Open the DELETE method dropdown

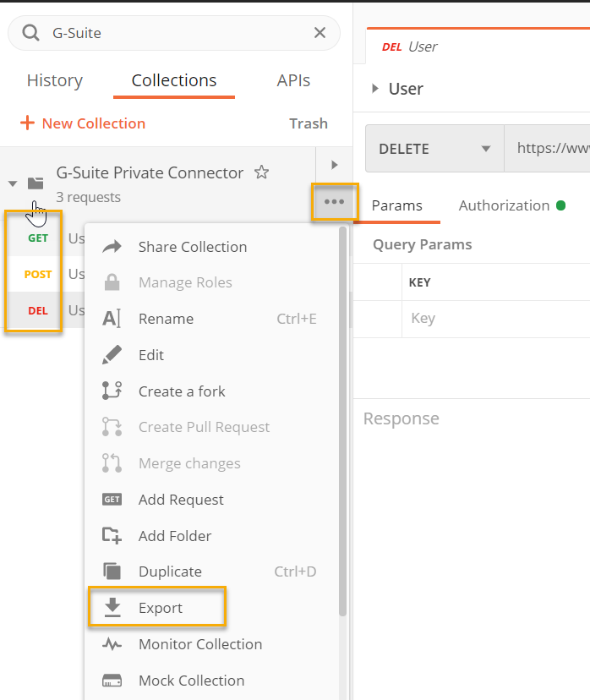point(434,149)
